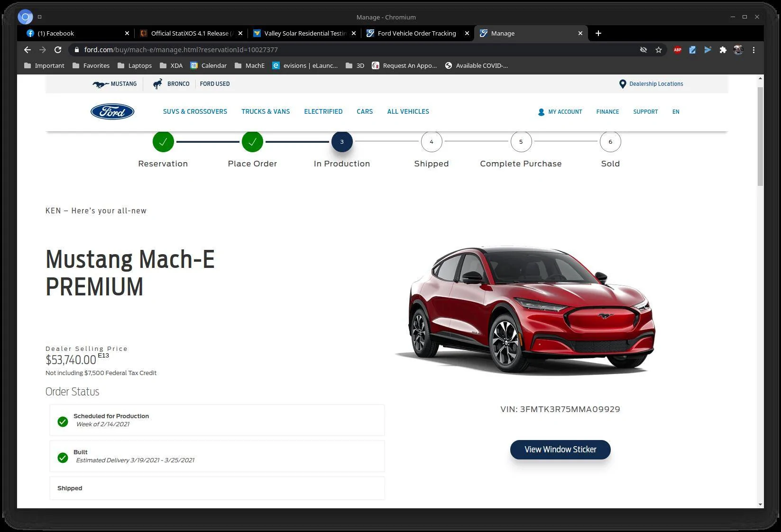781x532 pixels.
Task: Open Request An Appointment bookmark
Action: pos(404,65)
